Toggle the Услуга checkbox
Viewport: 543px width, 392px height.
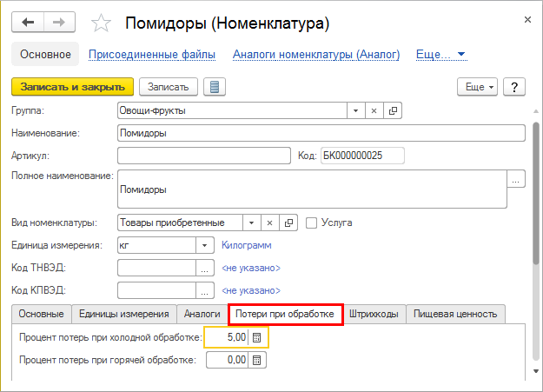click(312, 223)
